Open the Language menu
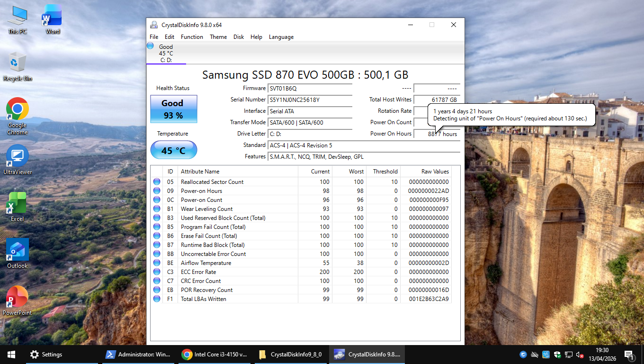This screenshot has height=364, width=644. click(281, 37)
